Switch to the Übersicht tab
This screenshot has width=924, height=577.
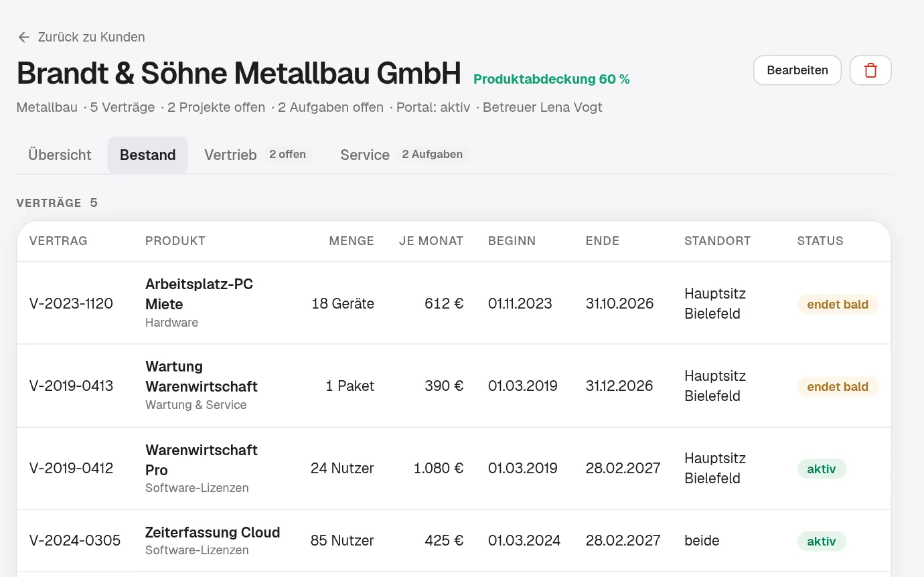pos(60,155)
